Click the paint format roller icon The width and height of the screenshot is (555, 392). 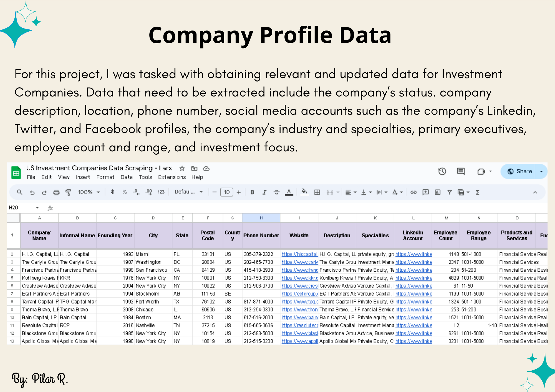point(68,192)
